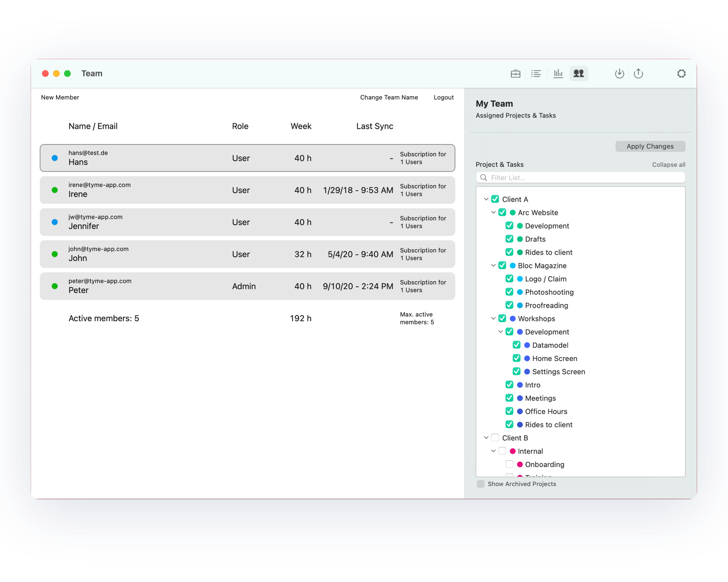This screenshot has width=728, height=582.
Task: Open the statistics bar chart view
Action: [558, 74]
